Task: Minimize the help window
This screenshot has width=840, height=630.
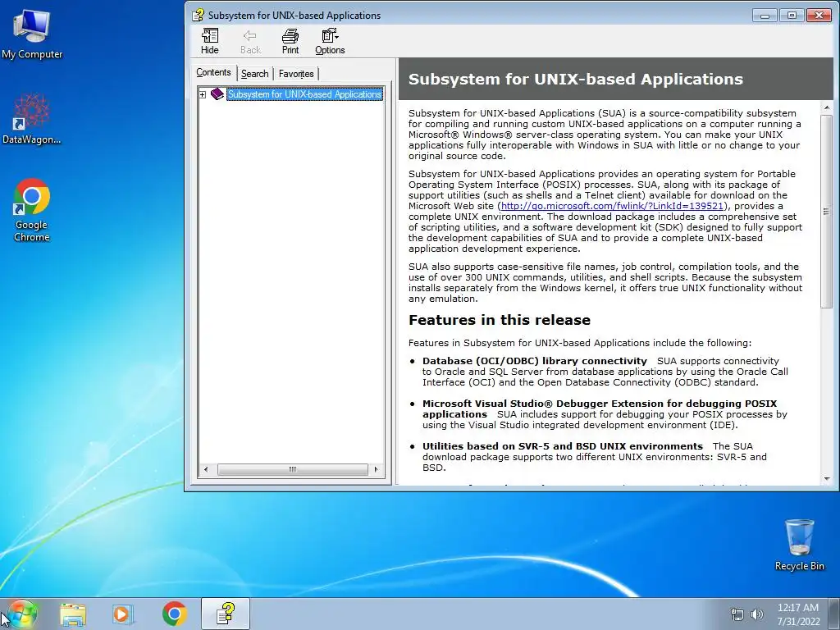Action: 765,16
